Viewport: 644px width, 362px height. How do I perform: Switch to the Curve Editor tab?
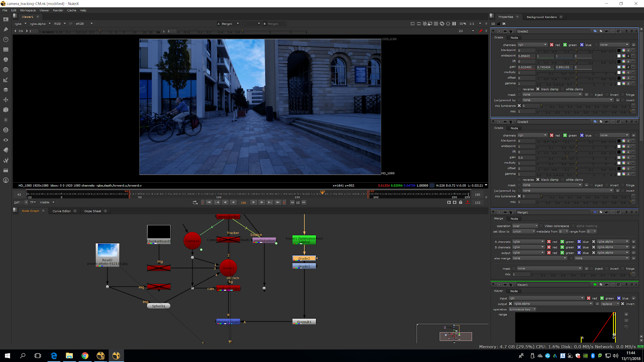[62, 211]
